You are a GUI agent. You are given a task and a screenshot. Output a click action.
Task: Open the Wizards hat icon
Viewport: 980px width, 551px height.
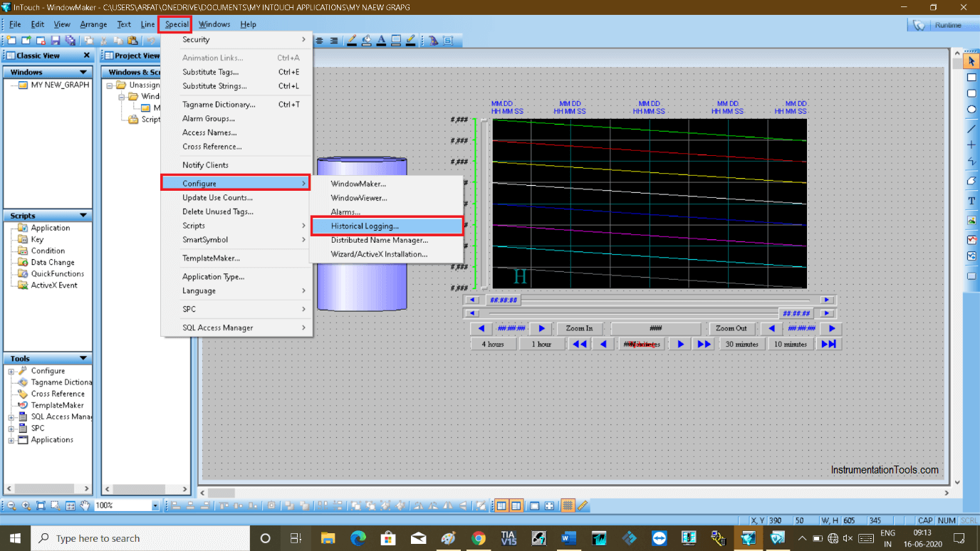(x=433, y=41)
